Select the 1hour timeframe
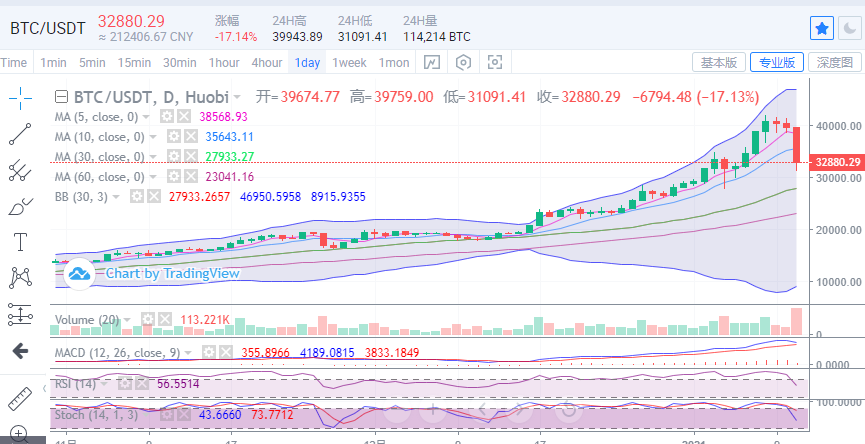 tap(224, 62)
